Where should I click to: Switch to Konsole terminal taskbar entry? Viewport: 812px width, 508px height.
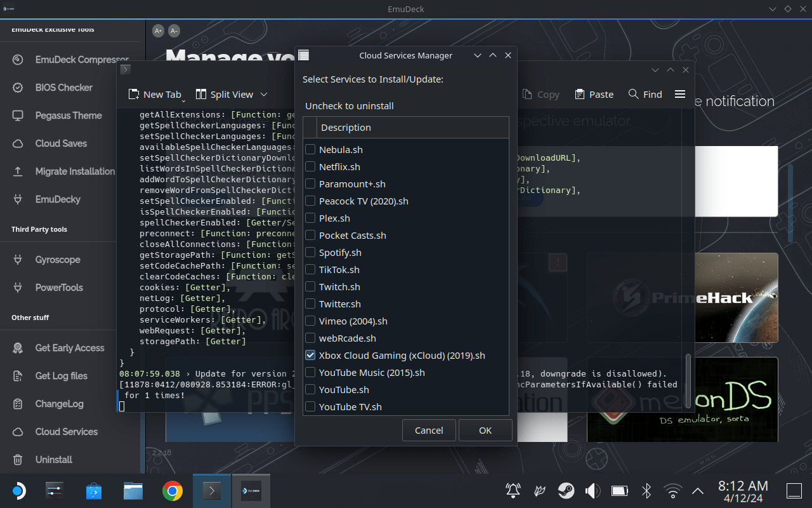pos(212,491)
